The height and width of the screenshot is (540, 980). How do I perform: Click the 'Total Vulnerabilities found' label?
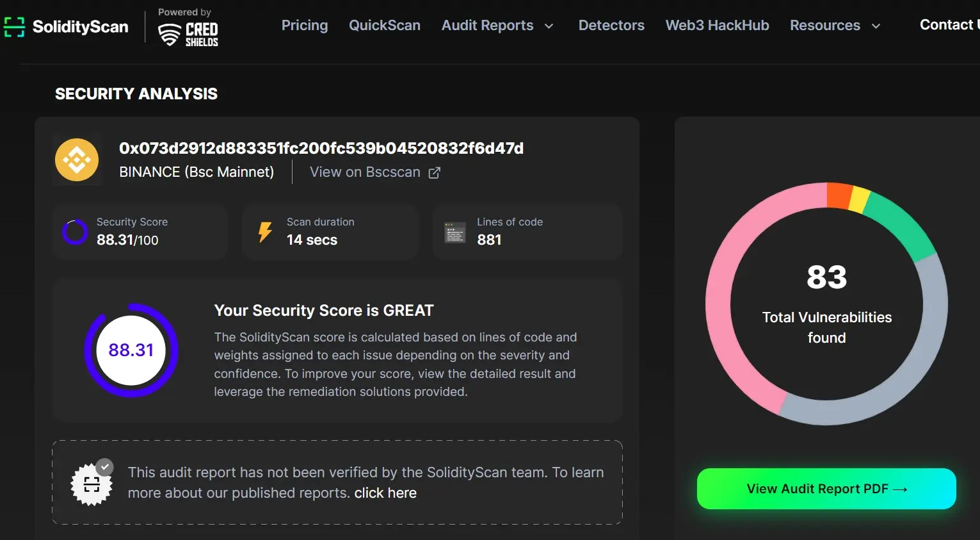827,327
